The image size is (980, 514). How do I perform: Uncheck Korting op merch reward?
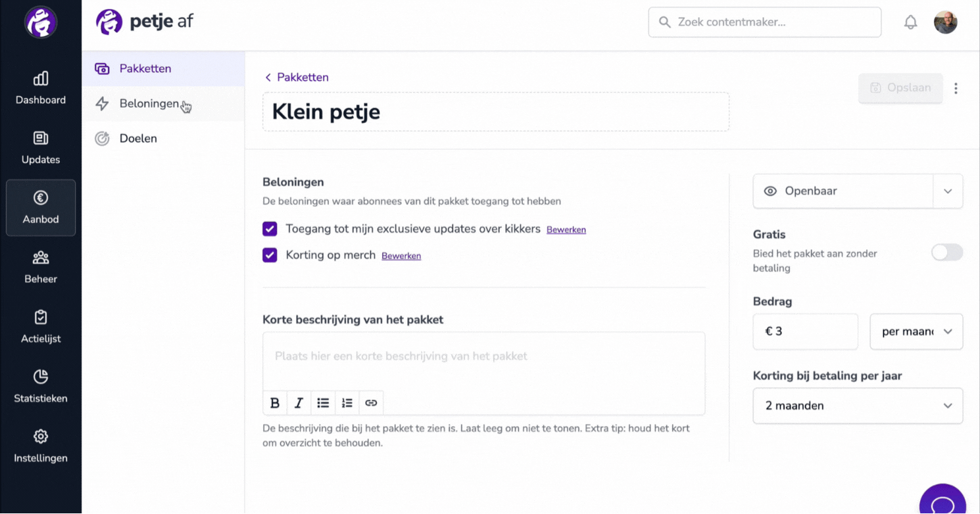(x=270, y=255)
